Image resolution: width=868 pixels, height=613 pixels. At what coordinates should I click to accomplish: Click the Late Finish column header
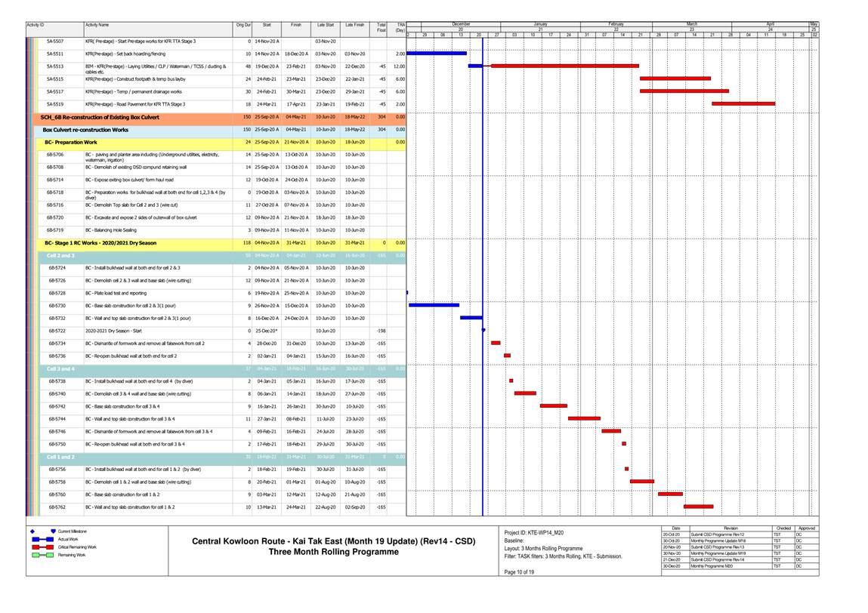[354, 26]
